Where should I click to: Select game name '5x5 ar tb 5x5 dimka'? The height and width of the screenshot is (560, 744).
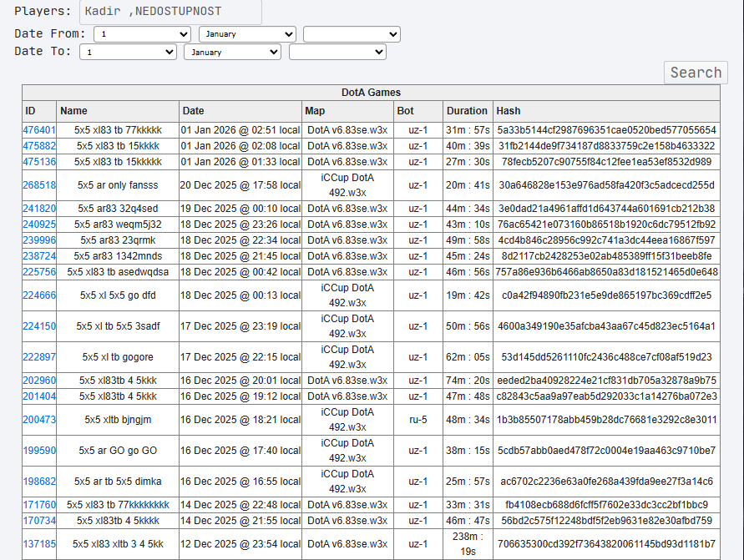tap(118, 482)
